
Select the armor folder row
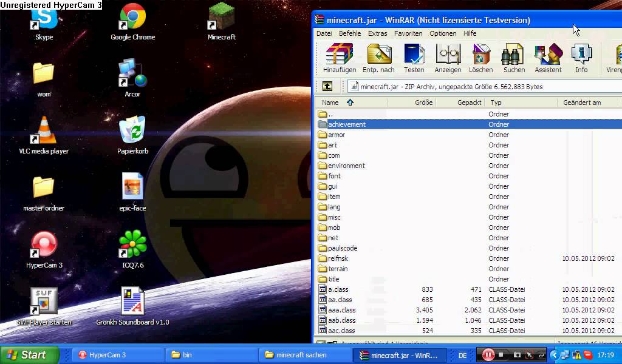(469, 135)
